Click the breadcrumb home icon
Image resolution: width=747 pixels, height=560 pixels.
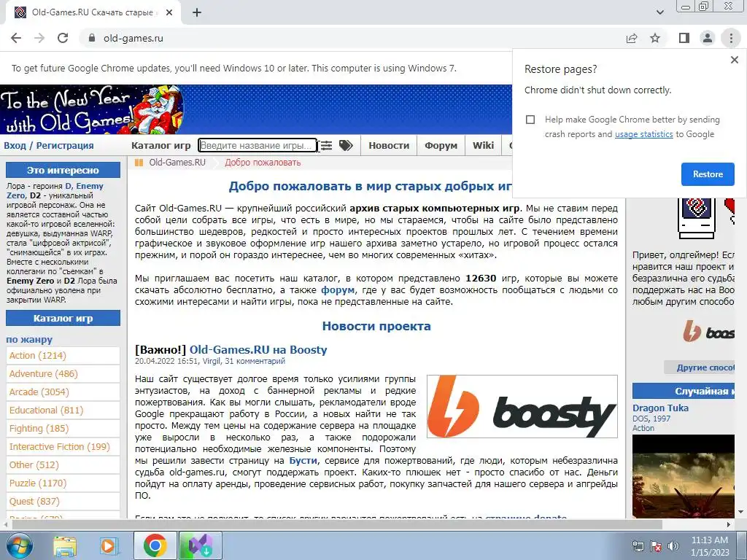coord(139,163)
